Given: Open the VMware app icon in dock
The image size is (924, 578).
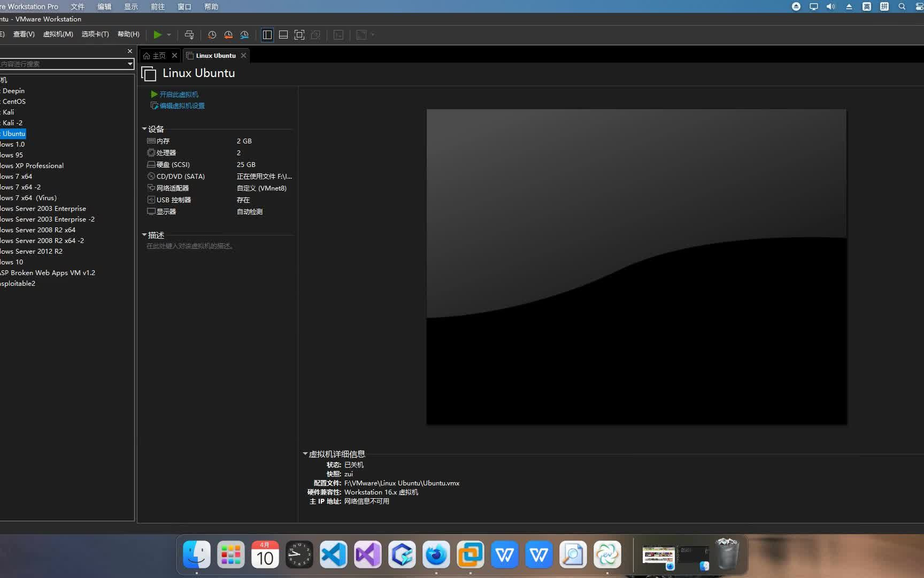Looking at the screenshot, I should coord(471,554).
